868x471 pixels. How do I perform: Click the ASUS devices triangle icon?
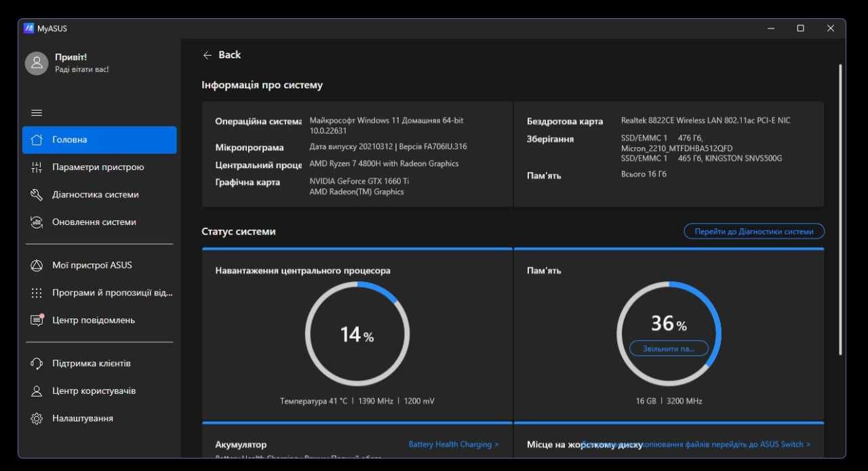37,265
